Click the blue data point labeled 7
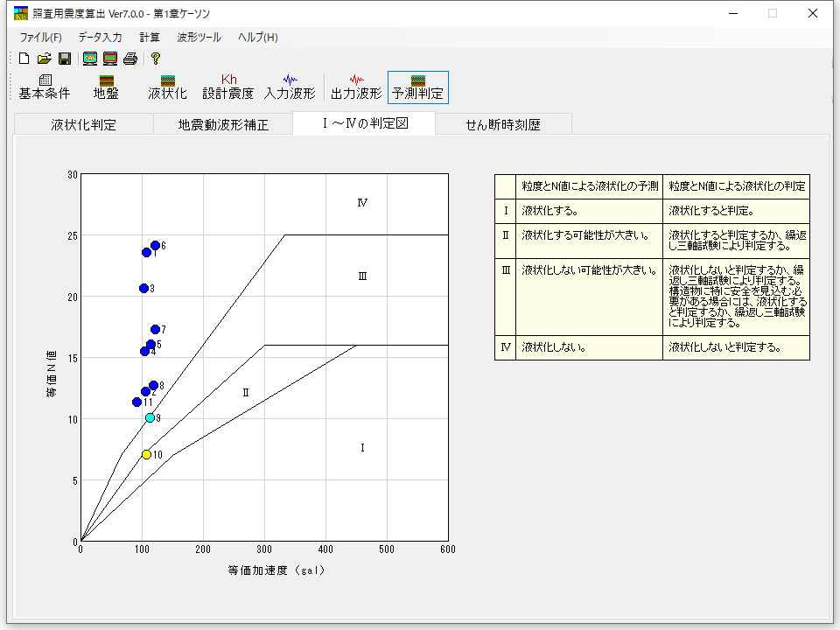840x630 pixels. (x=156, y=330)
